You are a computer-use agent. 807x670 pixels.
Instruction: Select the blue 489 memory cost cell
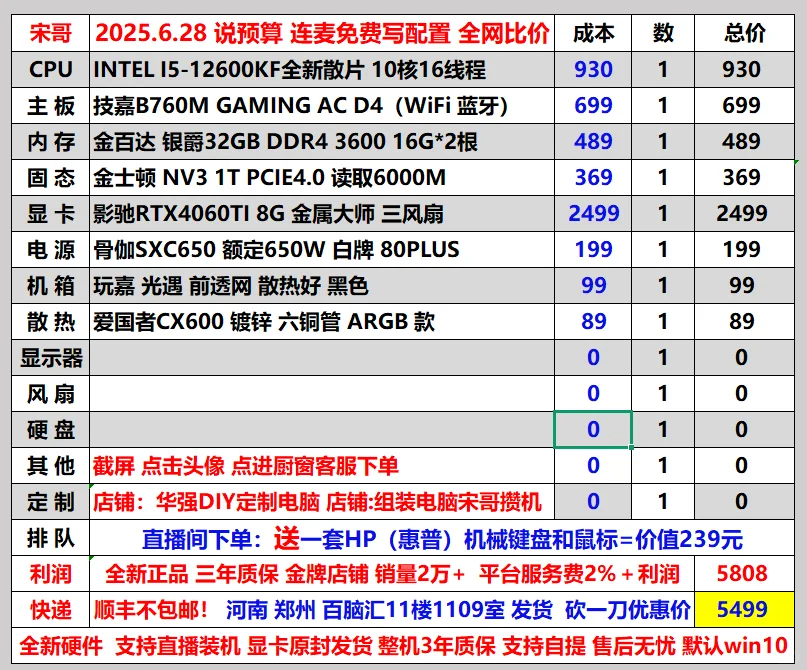click(x=593, y=142)
